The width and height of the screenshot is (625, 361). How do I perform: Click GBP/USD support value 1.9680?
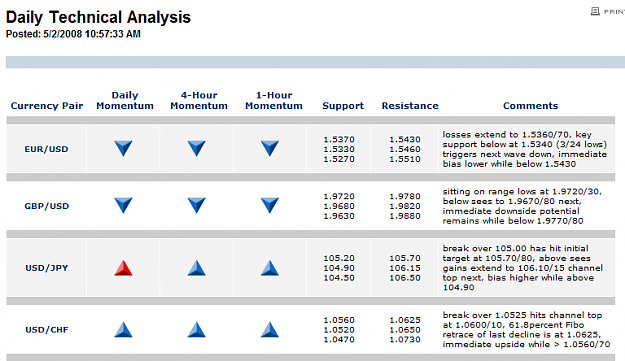point(339,206)
